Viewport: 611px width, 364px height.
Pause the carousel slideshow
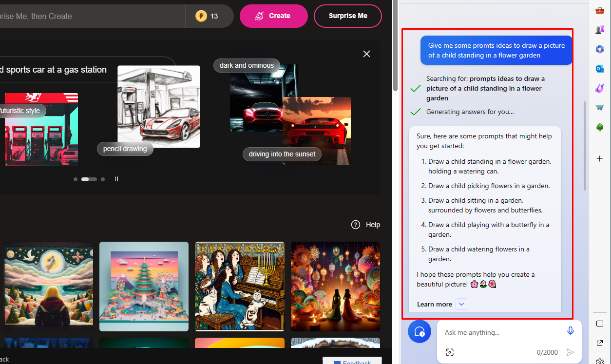(116, 179)
